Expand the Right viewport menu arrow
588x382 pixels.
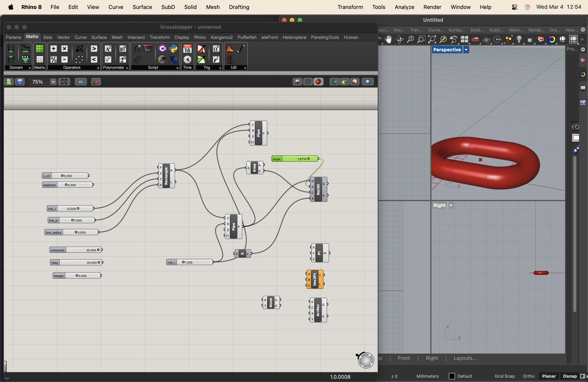tap(451, 205)
